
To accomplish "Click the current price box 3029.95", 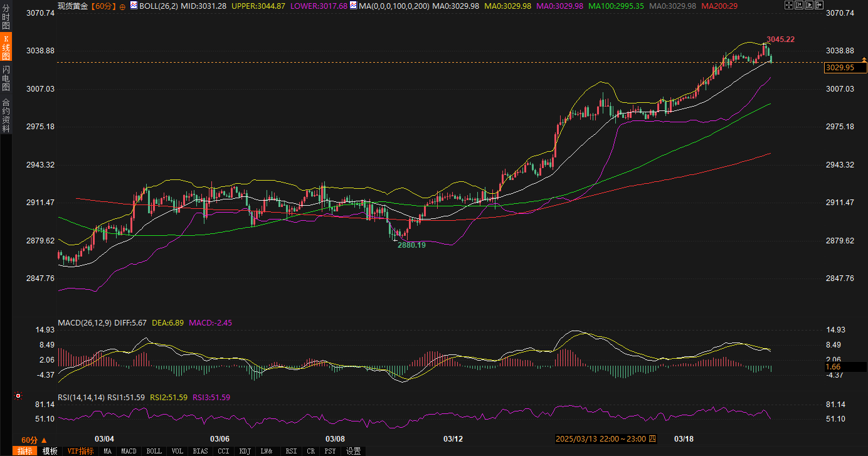I will click(845, 68).
